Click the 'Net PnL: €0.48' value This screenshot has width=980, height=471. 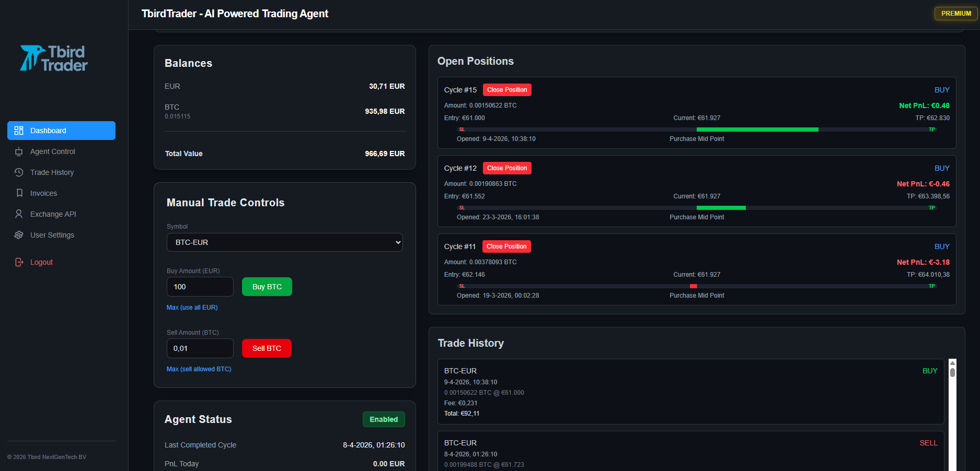click(924, 105)
